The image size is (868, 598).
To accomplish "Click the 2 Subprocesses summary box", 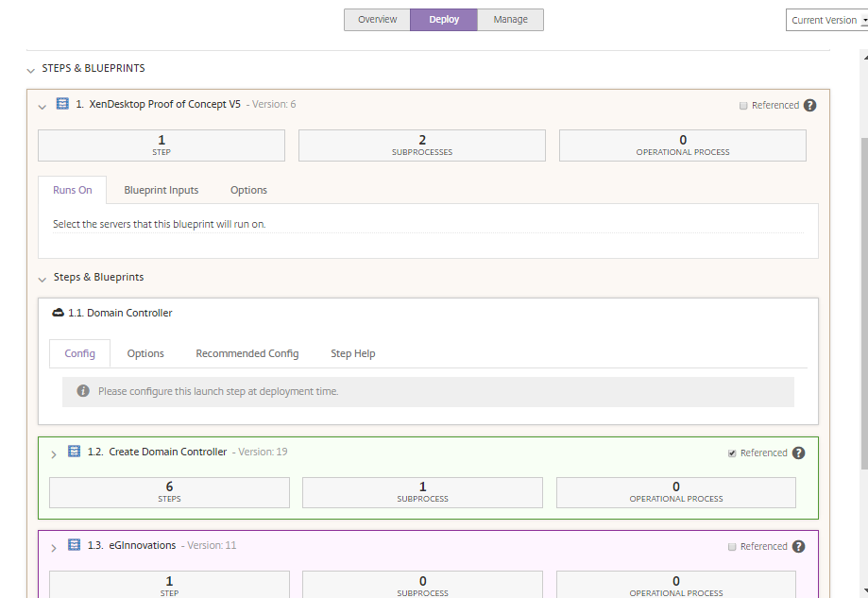I will (x=422, y=145).
